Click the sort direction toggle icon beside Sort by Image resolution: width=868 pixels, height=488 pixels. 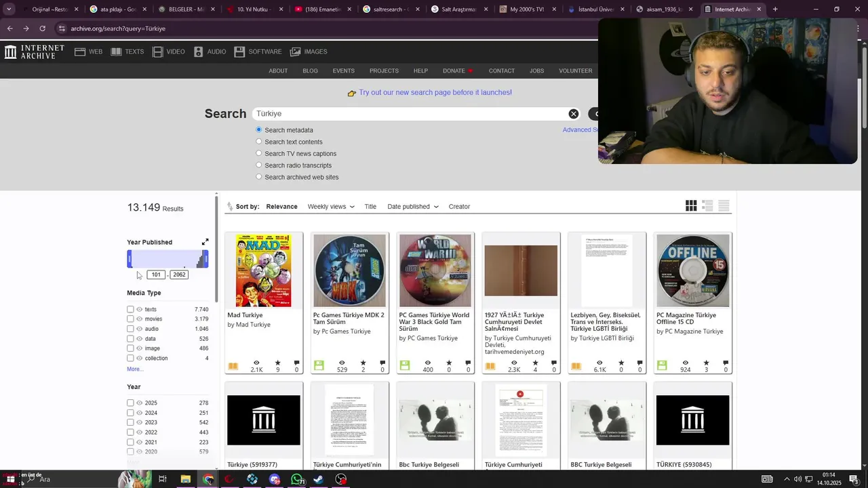230,207
